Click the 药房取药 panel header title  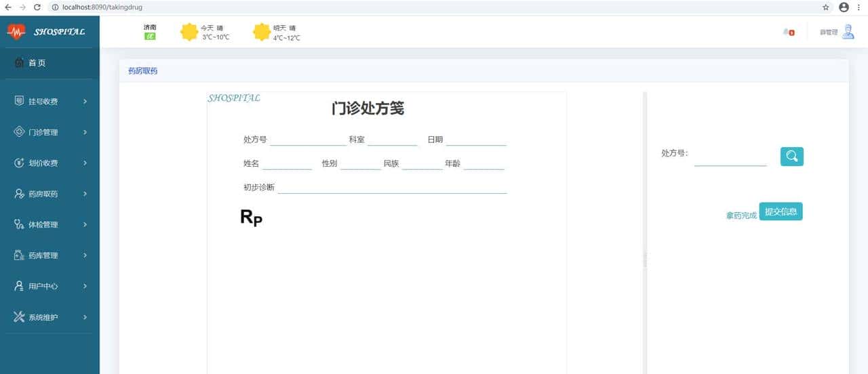[x=143, y=70]
